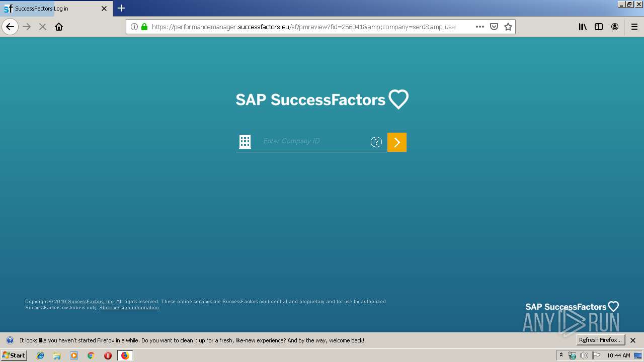644x362 pixels.
Task: Select Firefox taskbar button
Action: [125, 355]
